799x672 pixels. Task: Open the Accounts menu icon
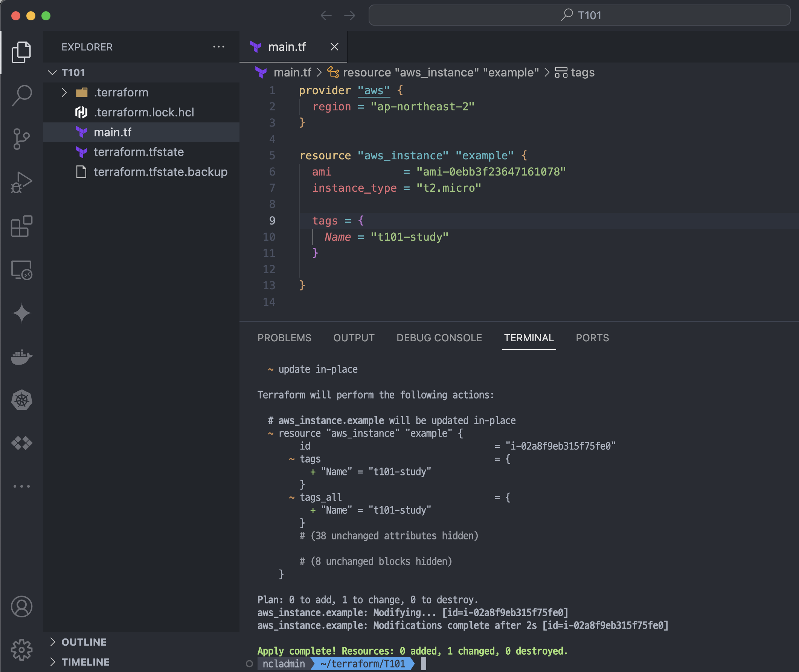22,606
